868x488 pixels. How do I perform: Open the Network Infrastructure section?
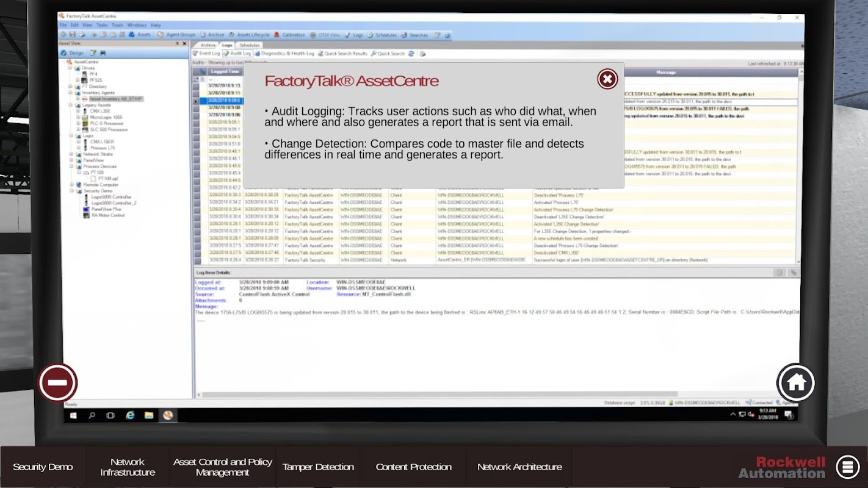128,467
